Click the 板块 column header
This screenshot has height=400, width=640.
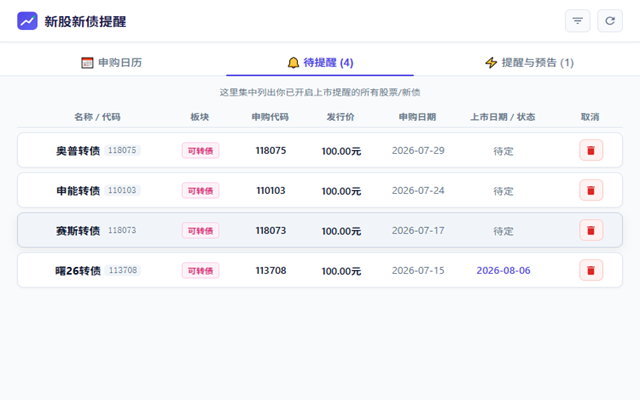(200, 117)
